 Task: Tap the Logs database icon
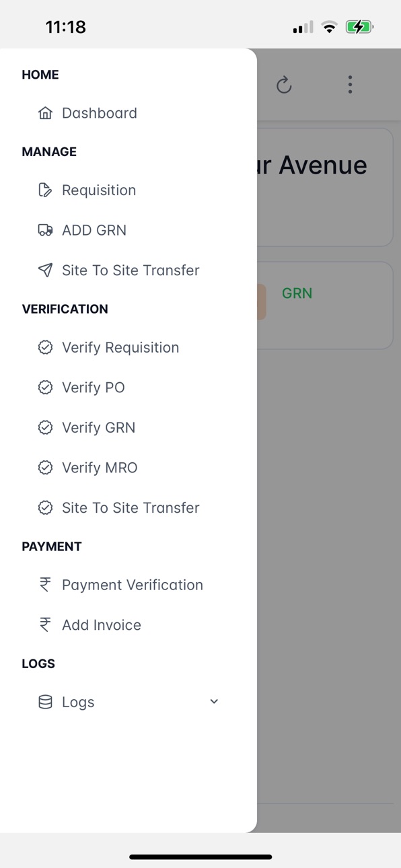(x=45, y=702)
